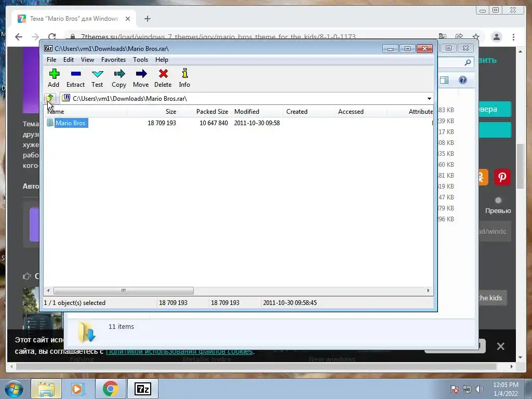Click the modified date 2011-10-30 09:58
532x399 pixels.
point(257,123)
